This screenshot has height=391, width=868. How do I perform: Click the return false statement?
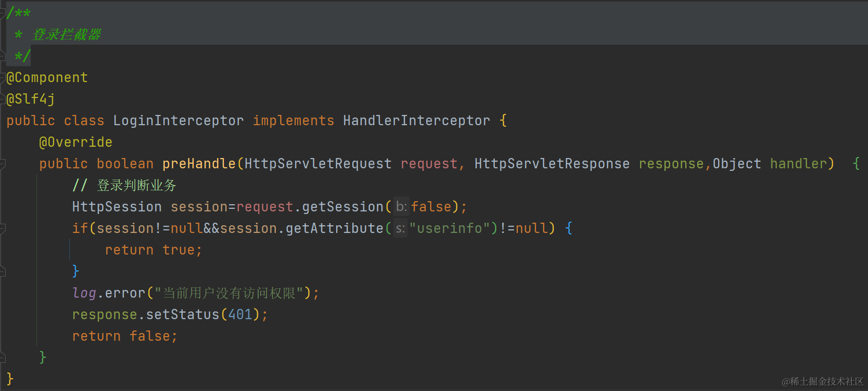click(x=125, y=336)
